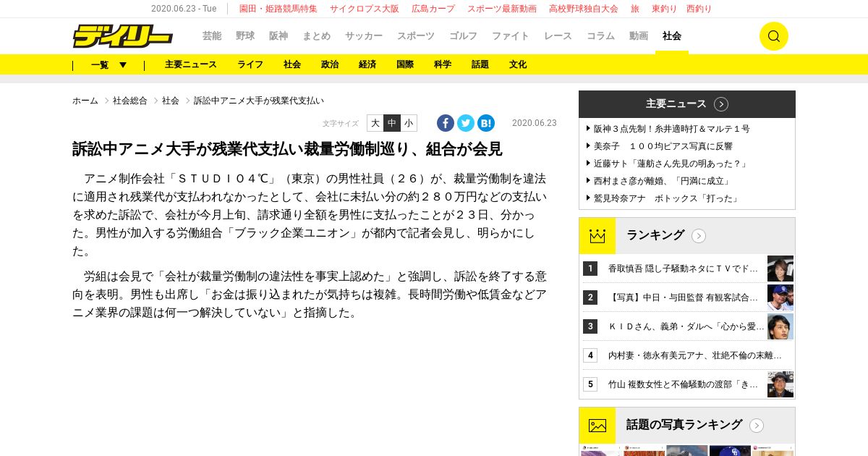Read 阪神３点先制 headline
Screen dimensions: 868x456
click(x=672, y=129)
